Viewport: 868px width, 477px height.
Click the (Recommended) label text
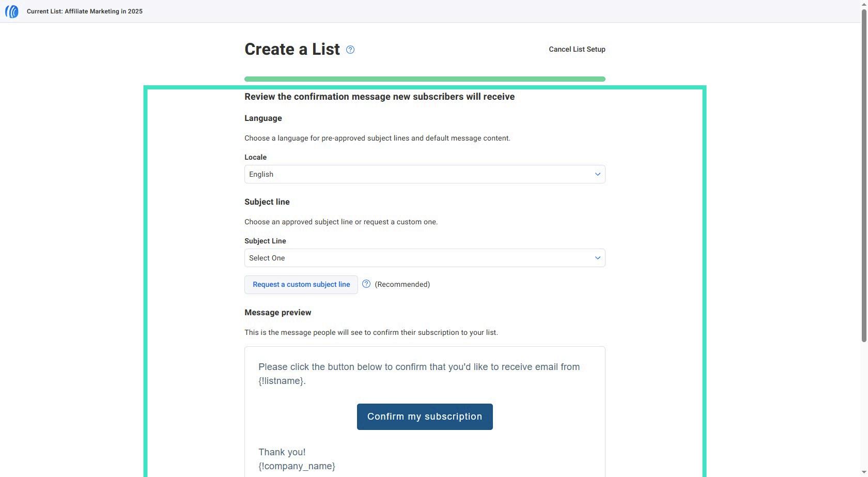click(x=402, y=284)
